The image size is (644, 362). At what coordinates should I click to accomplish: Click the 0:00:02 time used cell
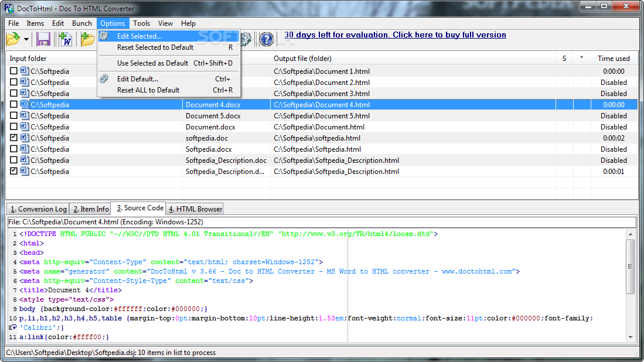(x=614, y=138)
